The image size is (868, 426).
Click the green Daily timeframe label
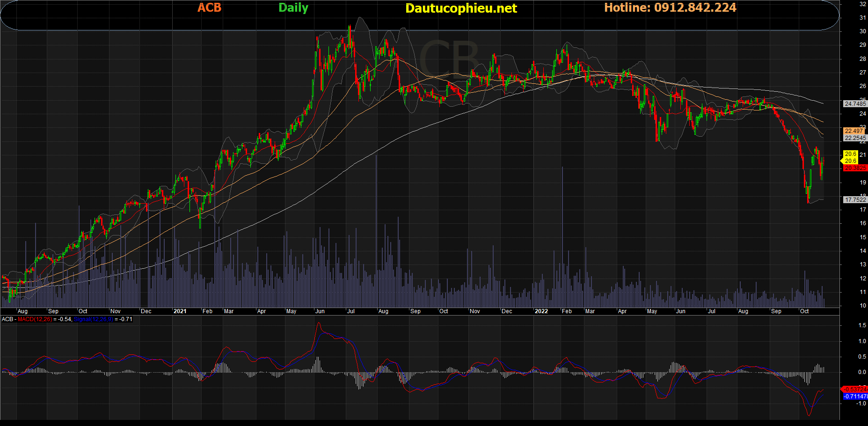click(293, 7)
